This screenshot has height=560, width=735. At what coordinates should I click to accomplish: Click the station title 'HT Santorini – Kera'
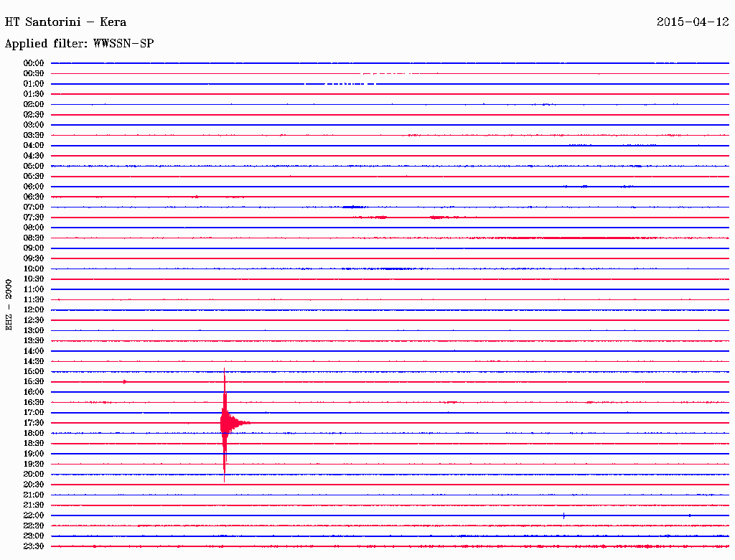[x=65, y=22]
